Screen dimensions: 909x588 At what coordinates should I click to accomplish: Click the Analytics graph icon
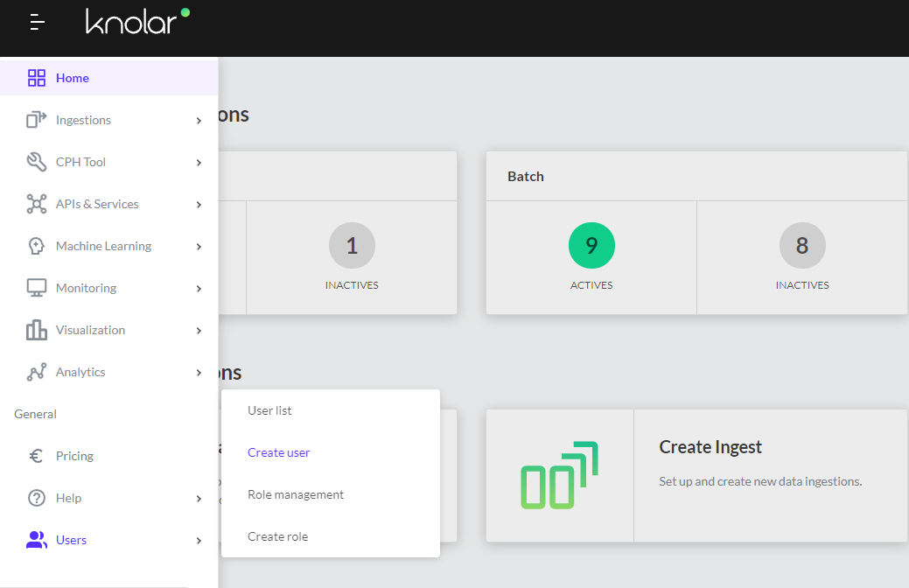pos(37,372)
